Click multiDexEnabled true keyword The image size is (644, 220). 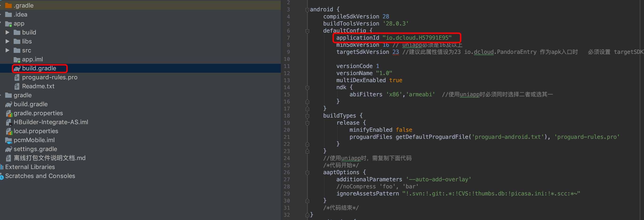[395, 80]
